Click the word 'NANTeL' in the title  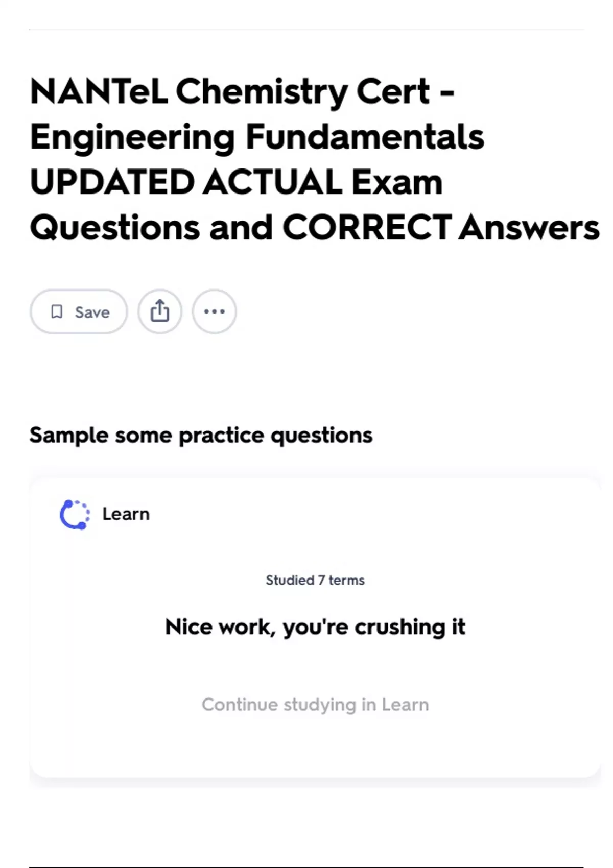click(x=99, y=92)
